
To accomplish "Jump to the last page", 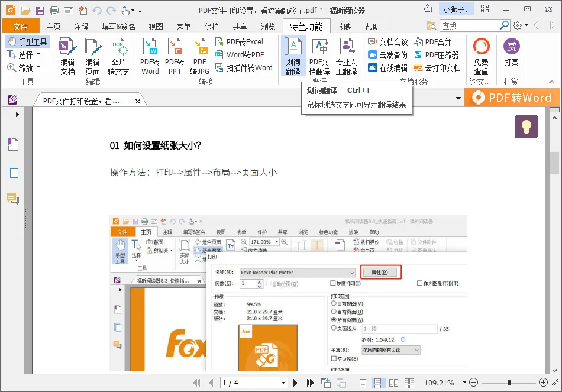I will point(310,383).
